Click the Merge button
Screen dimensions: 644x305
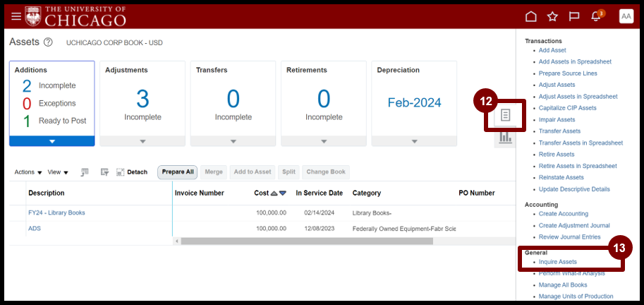click(214, 172)
